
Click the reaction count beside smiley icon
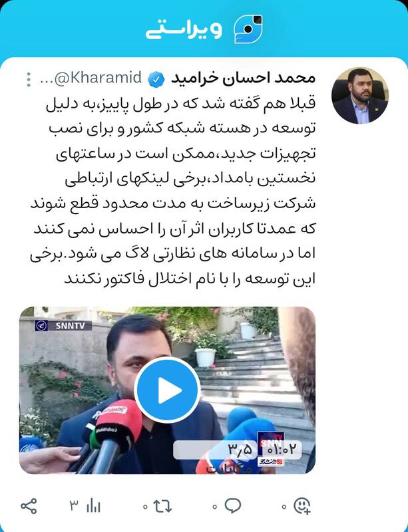284,507
